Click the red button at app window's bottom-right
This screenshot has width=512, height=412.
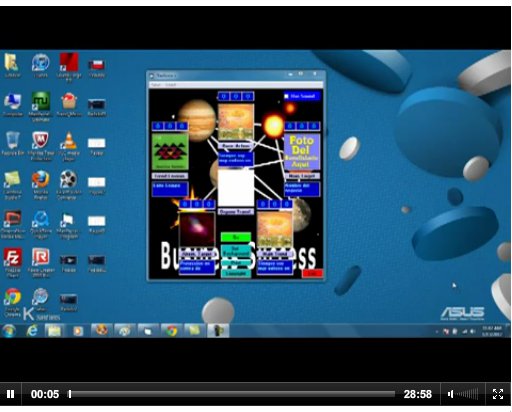click(x=312, y=273)
